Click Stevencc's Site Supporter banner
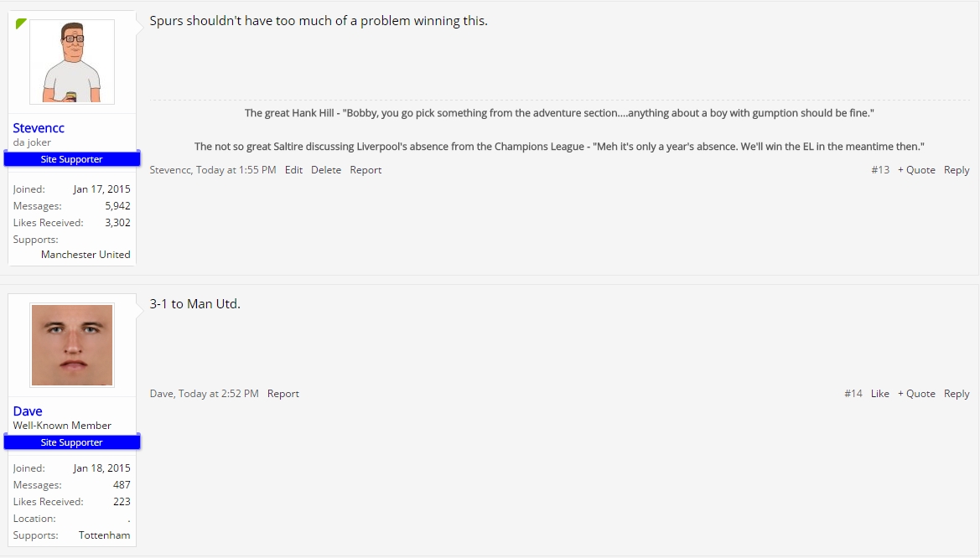 72,158
